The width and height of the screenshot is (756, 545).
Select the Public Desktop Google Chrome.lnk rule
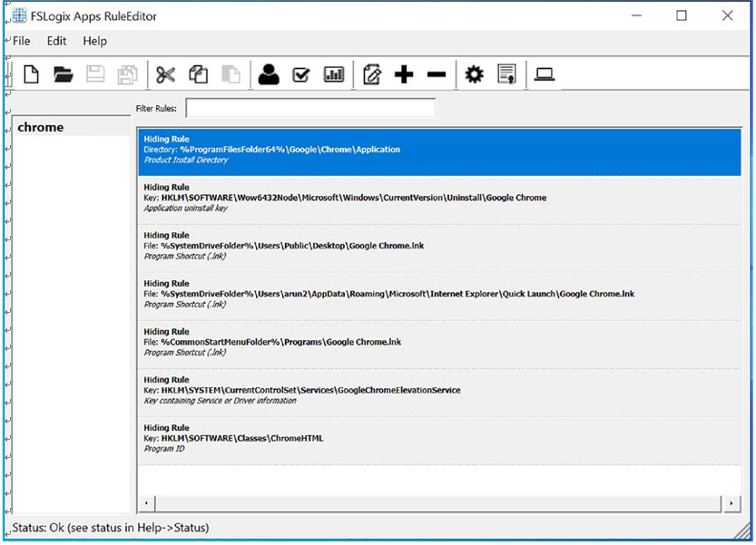(x=439, y=248)
